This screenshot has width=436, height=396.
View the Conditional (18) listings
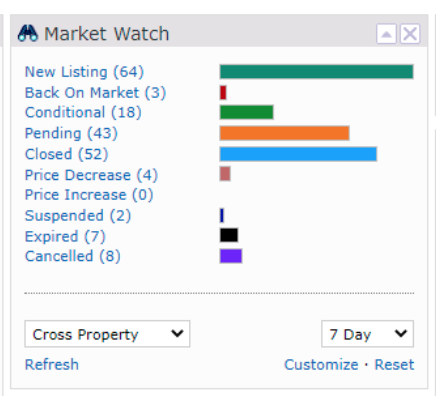(83, 112)
